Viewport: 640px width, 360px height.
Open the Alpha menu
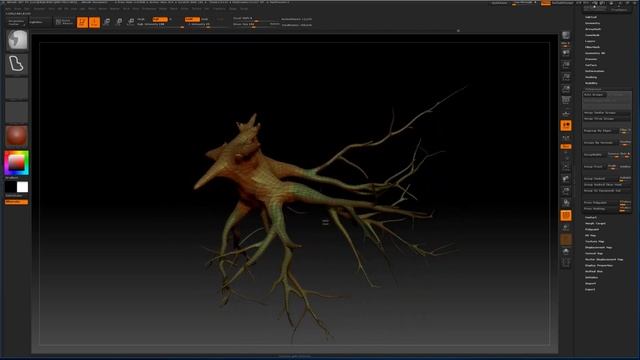[x=8, y=8]
